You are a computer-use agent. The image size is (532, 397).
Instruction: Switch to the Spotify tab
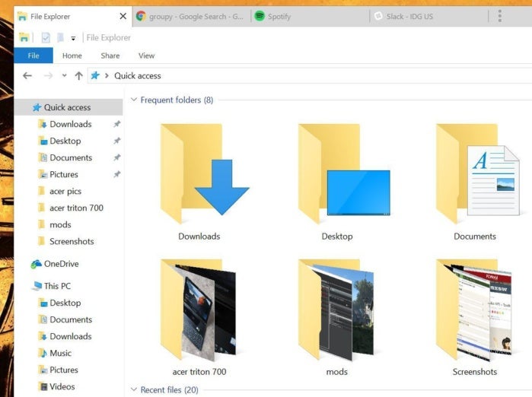310,16
